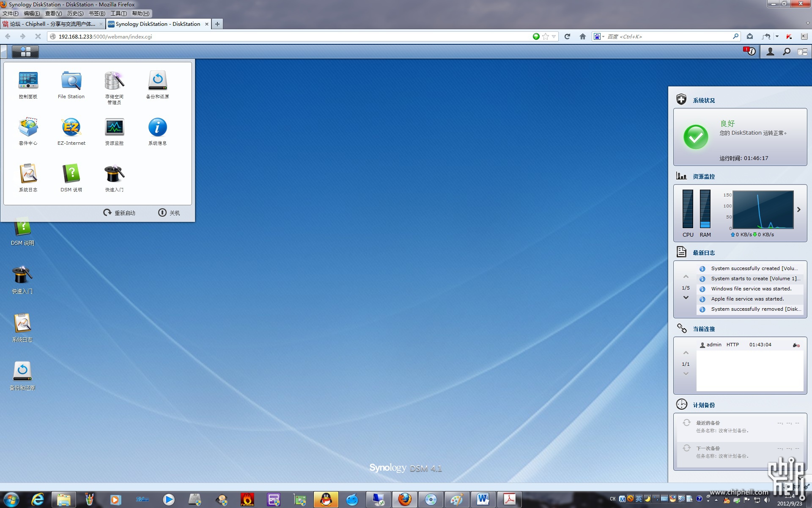The width and height of the screenshot is (812, 508).
Task: Open the Control Panel icon in main menu
Action: click(x=28, y=85)
